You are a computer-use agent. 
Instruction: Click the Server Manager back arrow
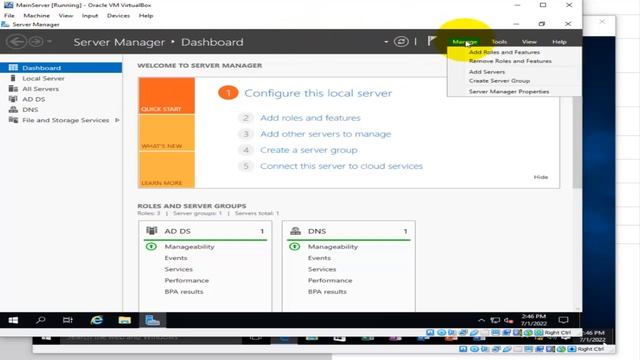[16, 42]
